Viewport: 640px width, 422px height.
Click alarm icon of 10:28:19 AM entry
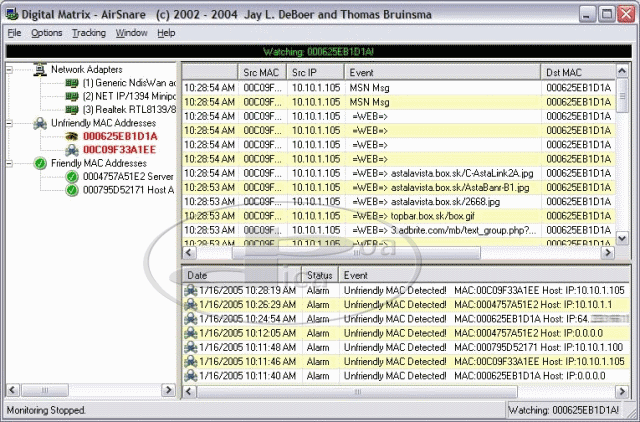click(x=191, y=290)
